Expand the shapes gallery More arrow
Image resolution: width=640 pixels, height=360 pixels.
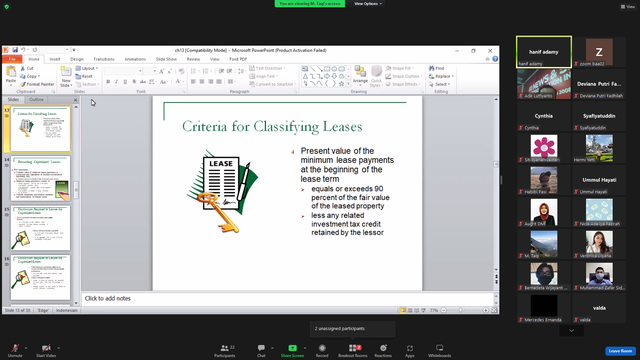[348, 84]
